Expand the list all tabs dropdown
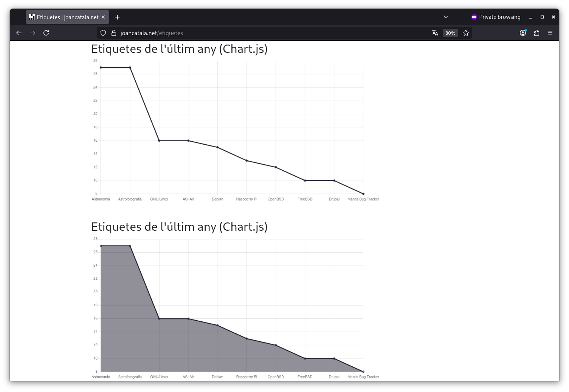569x392 pixels. click(x=446, y=17)
